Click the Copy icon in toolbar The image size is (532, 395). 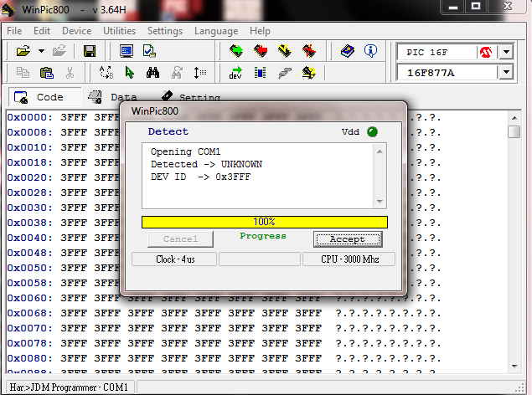pyautogui.click(x=23, y=73)
